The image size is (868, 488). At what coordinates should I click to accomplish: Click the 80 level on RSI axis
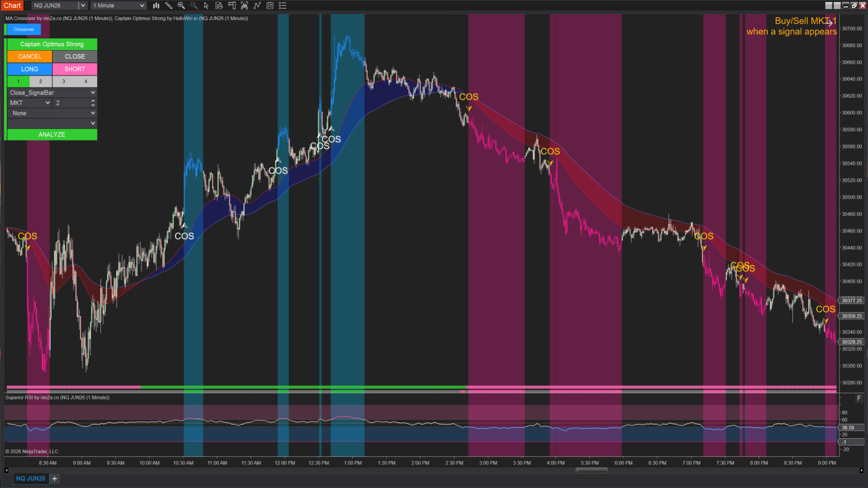pyautogui.click(x=844, y=413)
